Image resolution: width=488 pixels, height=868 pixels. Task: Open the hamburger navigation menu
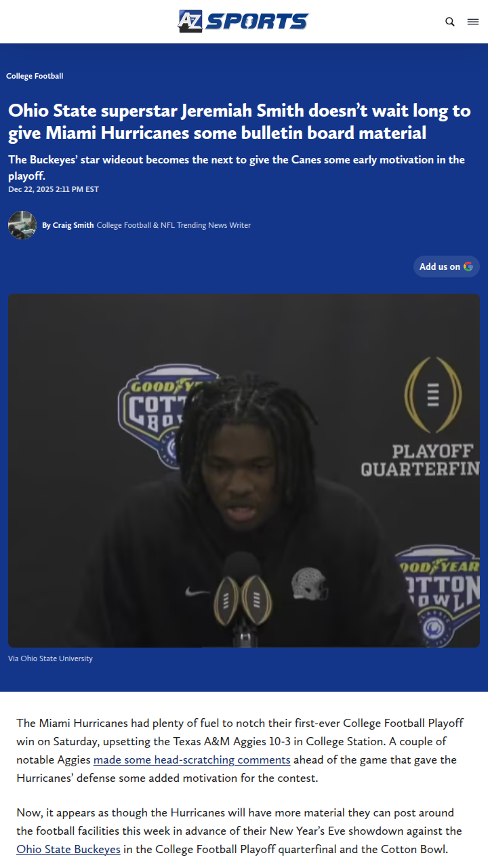pyautogui.click(x=473, y=22)
